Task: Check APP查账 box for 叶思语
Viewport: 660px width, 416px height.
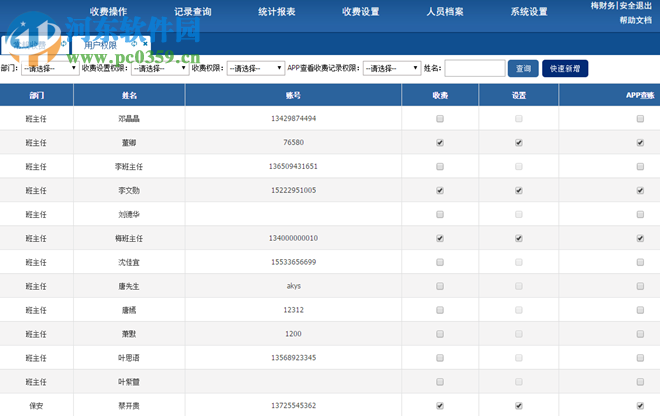Action: point(640,358)
